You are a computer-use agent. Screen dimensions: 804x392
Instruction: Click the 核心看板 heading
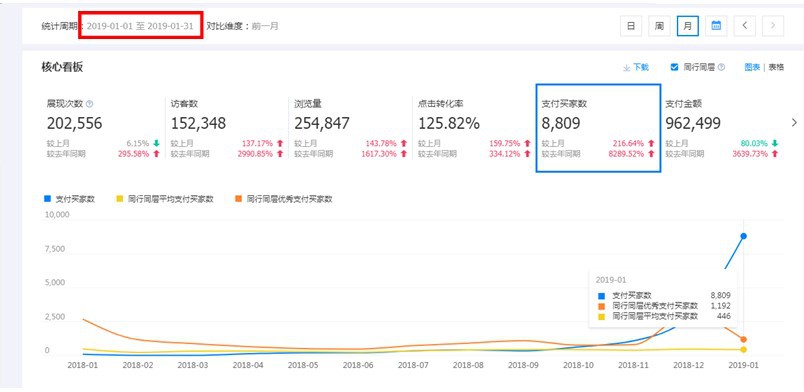(62, 67)
